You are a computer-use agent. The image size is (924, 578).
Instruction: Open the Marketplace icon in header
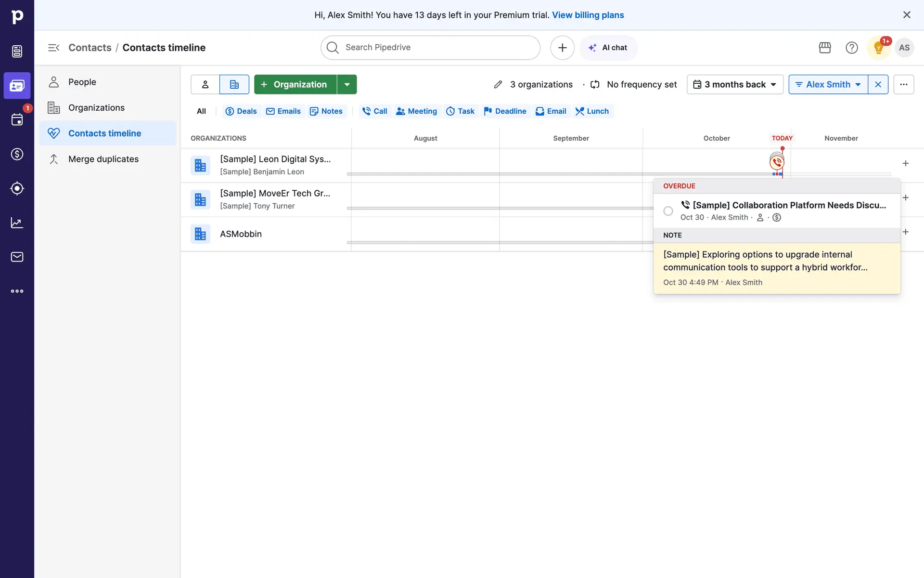pos(825,48)
